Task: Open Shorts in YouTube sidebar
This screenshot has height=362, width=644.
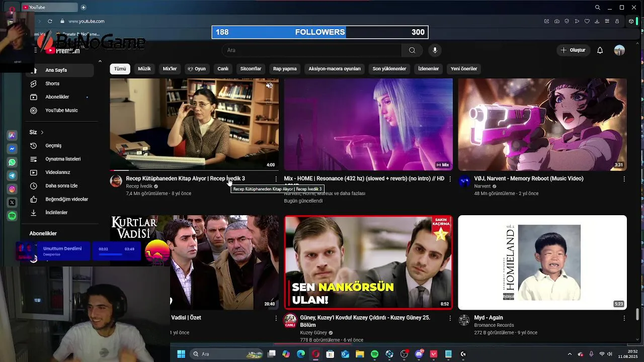Action: pyautogui.click(x=52, y=83)
